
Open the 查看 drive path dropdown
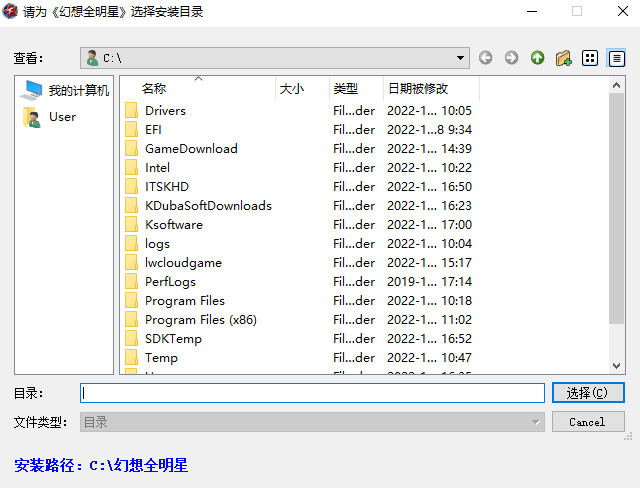click(460, 58)
